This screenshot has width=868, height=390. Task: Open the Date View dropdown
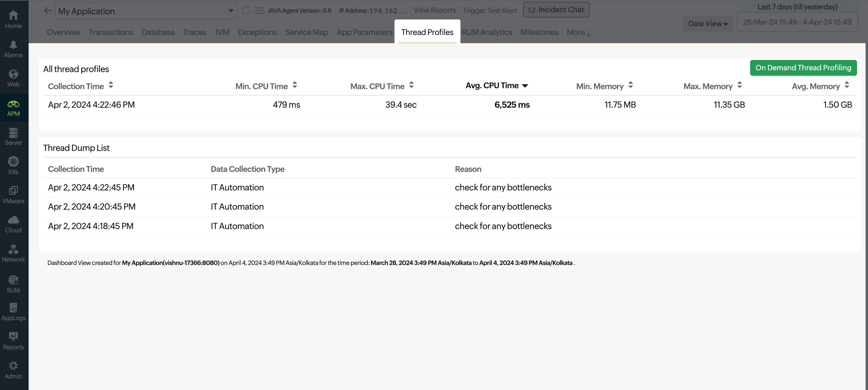coord(708,23)
